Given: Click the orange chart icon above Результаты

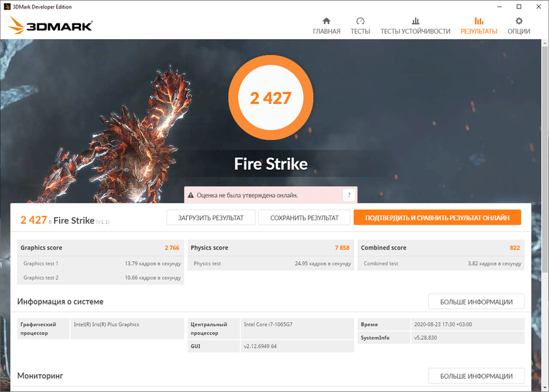Looking at the screenshot, I should pyautogui.click(x=478, y=21).
